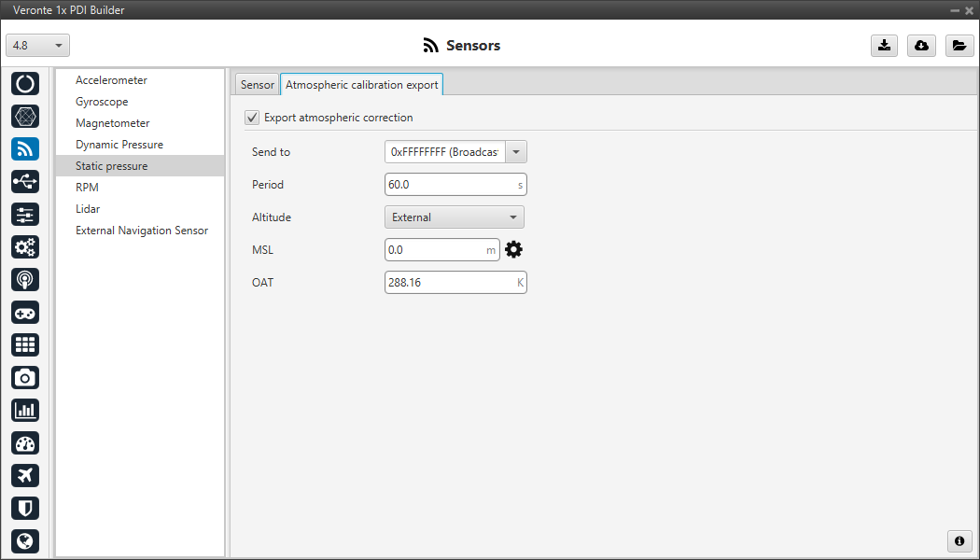Expand the Send to address dropdown arrow
The width and height of the screenshot is (980, 560).
click(515, 152)
